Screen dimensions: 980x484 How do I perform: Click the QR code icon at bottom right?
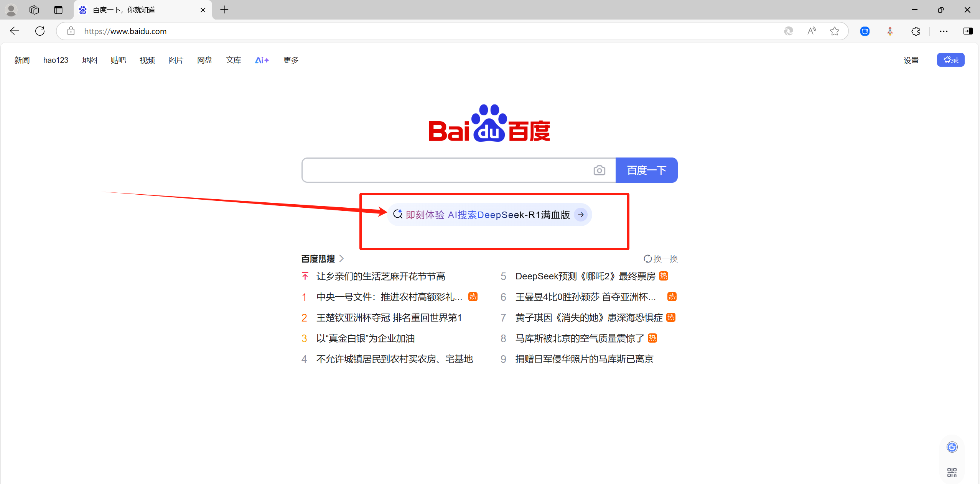pos(952,472)
